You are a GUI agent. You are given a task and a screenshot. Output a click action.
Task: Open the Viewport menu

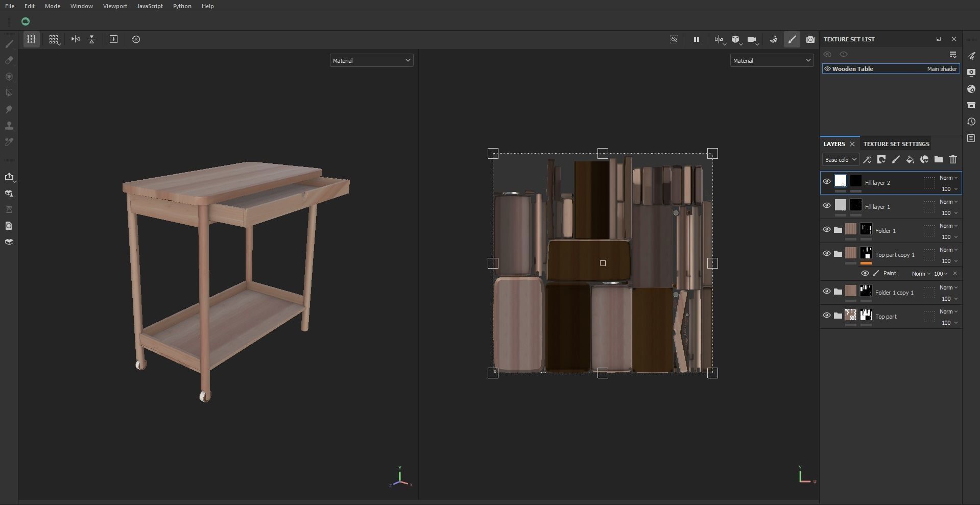click(115, 6)
